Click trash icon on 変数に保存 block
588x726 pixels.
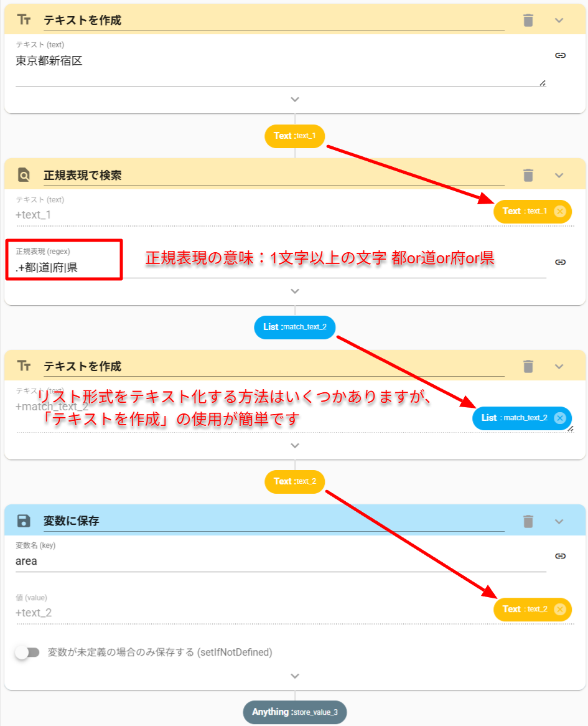[x=528, y=521]
